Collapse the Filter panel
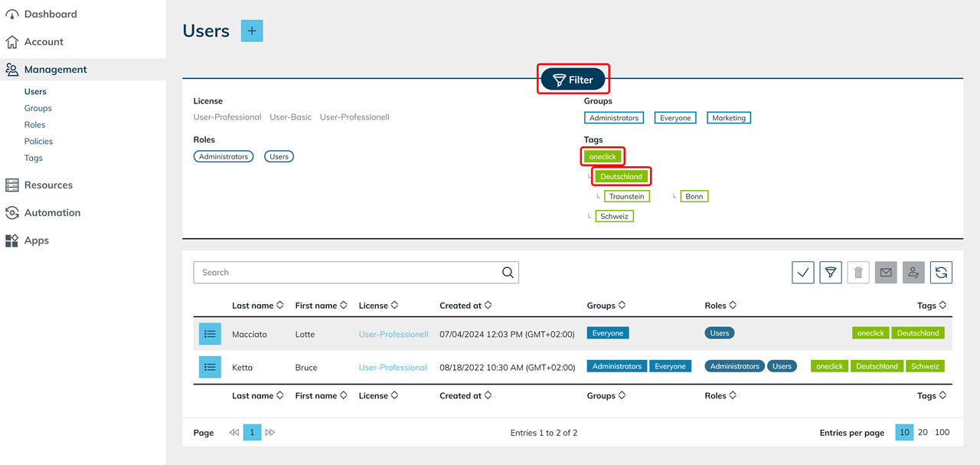The height and width of the screenshot is (465, 980). pyautogui.click(x=573, y=80)
